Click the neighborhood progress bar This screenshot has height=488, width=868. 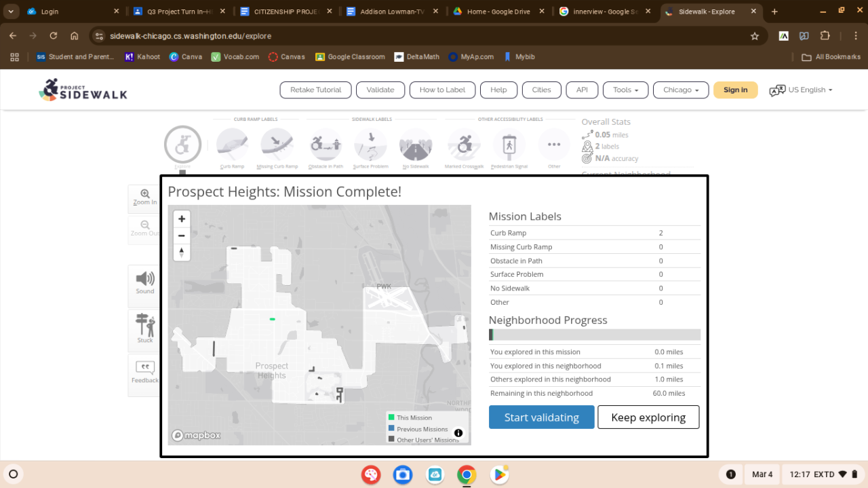595,335
